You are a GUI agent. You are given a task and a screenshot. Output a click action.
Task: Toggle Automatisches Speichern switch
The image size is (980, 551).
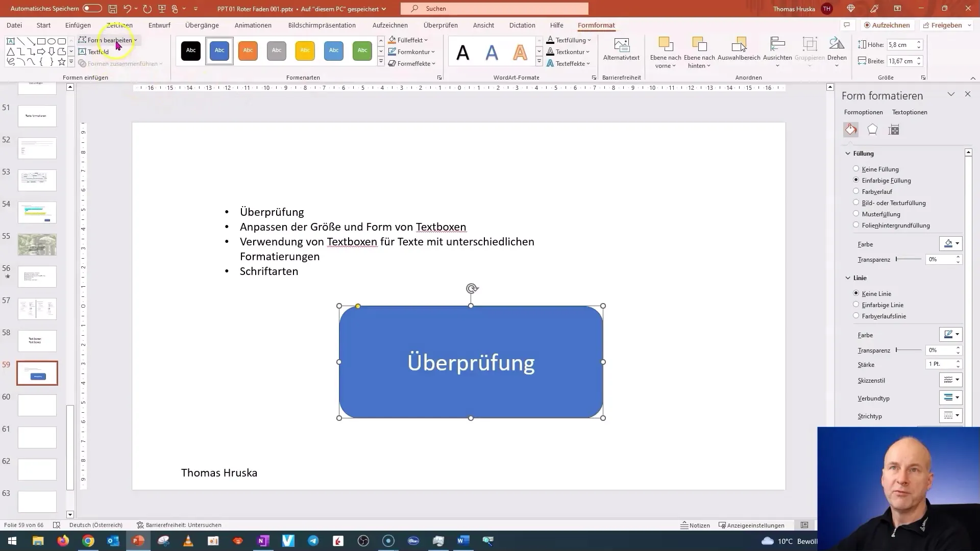coord(92,9)
